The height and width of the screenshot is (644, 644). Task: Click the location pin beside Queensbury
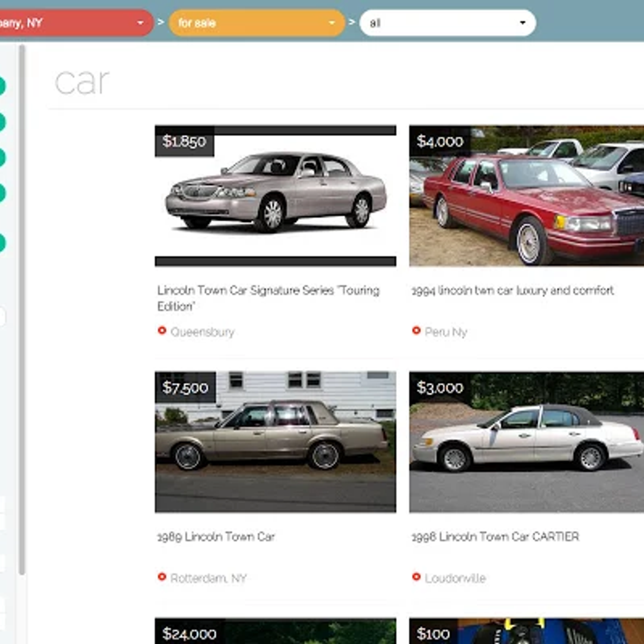coord(162,331)
